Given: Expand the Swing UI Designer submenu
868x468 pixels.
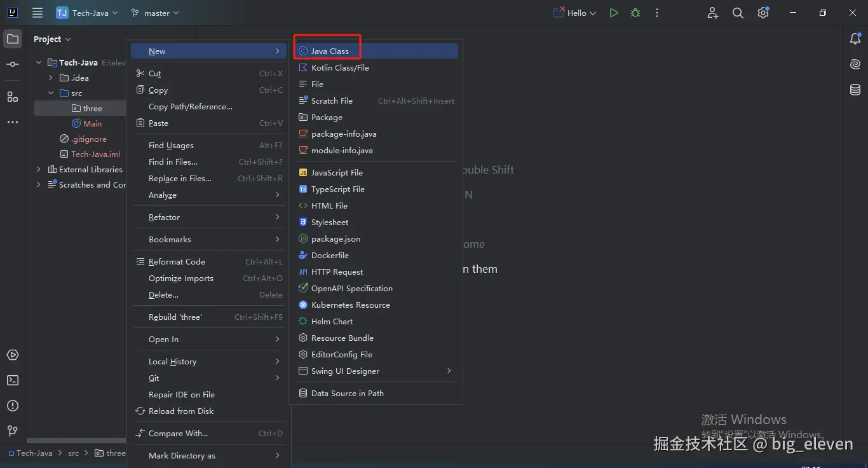Looking at the screenshot, I should tap(376, 371).
